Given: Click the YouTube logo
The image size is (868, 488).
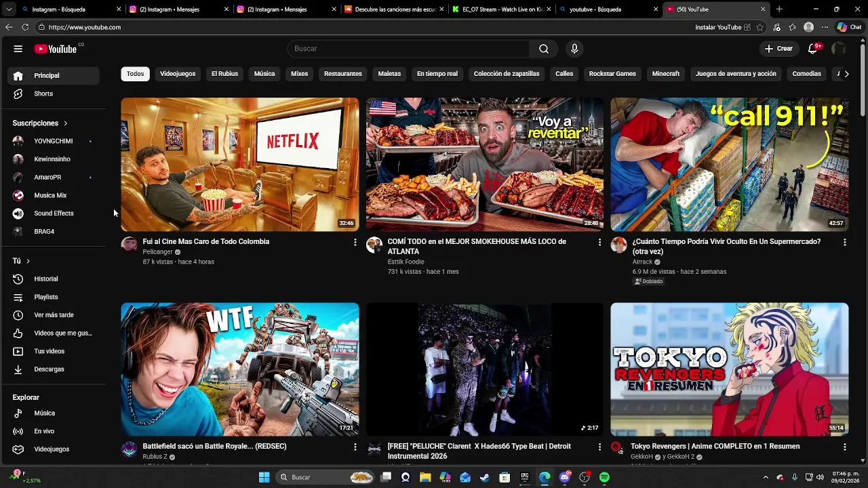Looking at the screenshot, I should 56,49.
